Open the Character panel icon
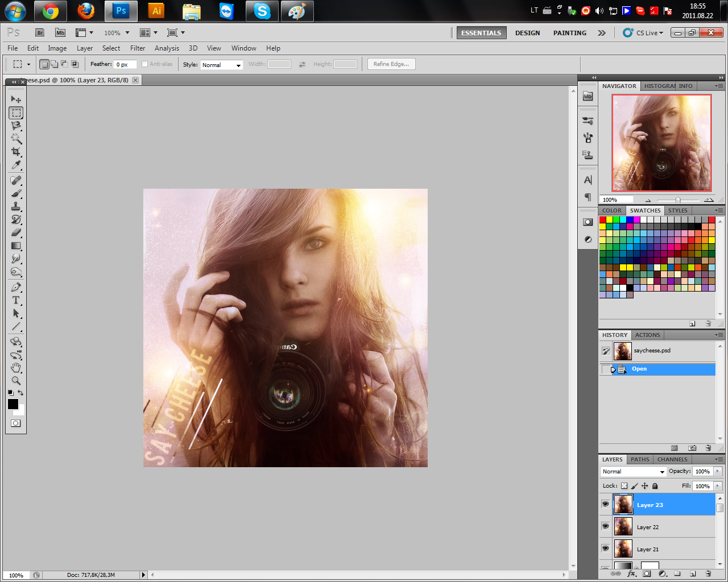This screenshot has width=728, height=582. coord(588,180)
